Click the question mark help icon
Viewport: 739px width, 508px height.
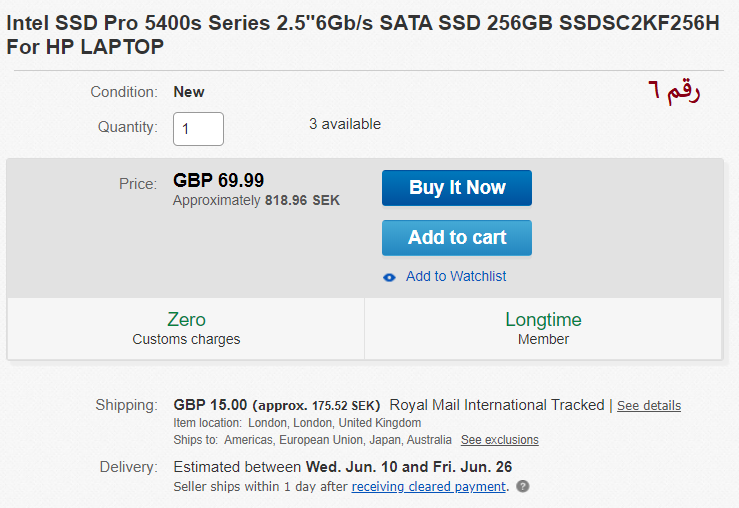(523, 487)
